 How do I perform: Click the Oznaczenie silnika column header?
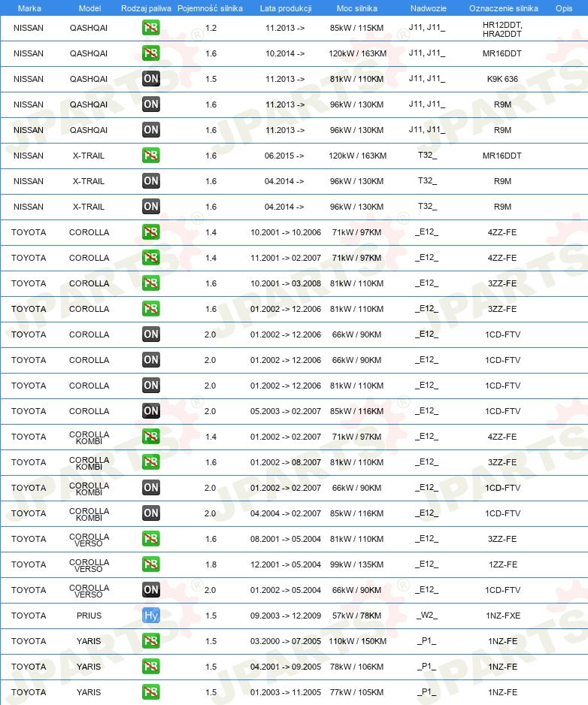tap(504, 8)
